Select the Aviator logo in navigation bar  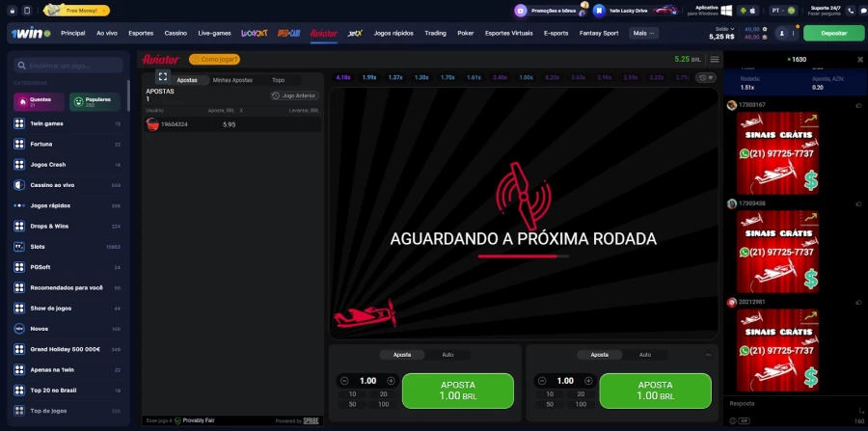(324, 33)
